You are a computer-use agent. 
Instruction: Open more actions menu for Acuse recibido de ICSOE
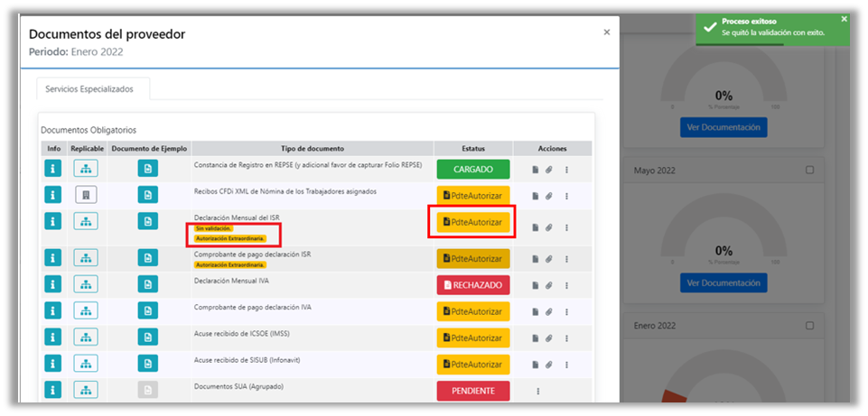(x=566, y=338)
